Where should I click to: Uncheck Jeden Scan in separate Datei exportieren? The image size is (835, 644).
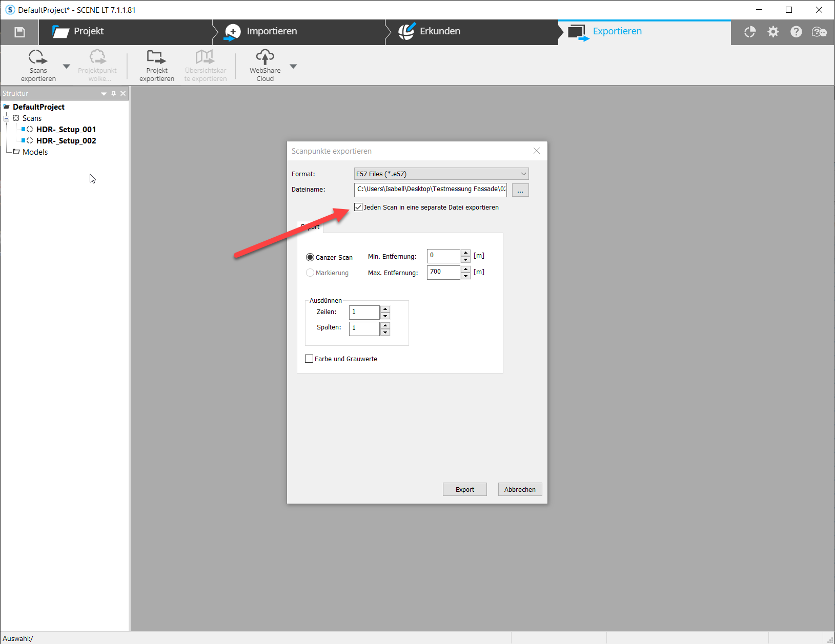(358, 207)
